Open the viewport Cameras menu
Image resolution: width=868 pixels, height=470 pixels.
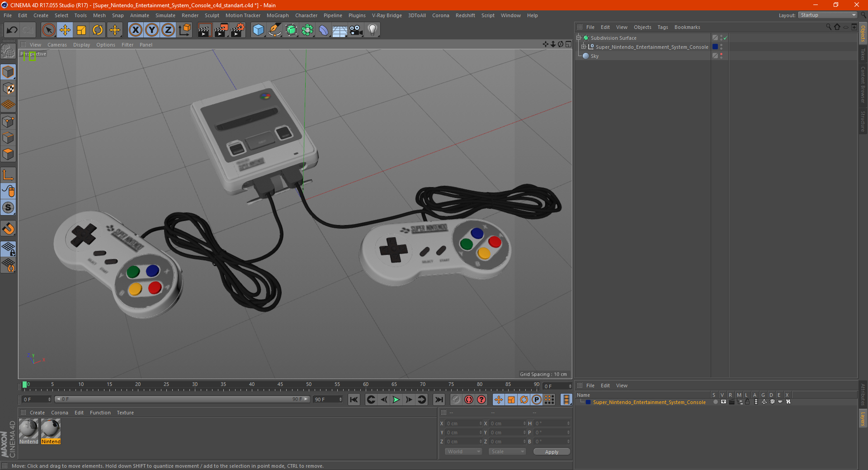click(x=57, y=45)
